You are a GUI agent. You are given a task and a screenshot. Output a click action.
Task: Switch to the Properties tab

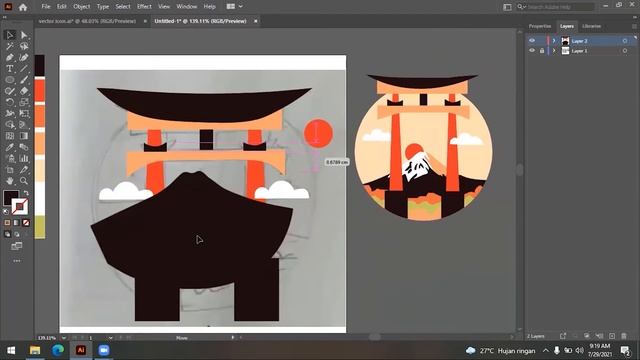[540, 26]
